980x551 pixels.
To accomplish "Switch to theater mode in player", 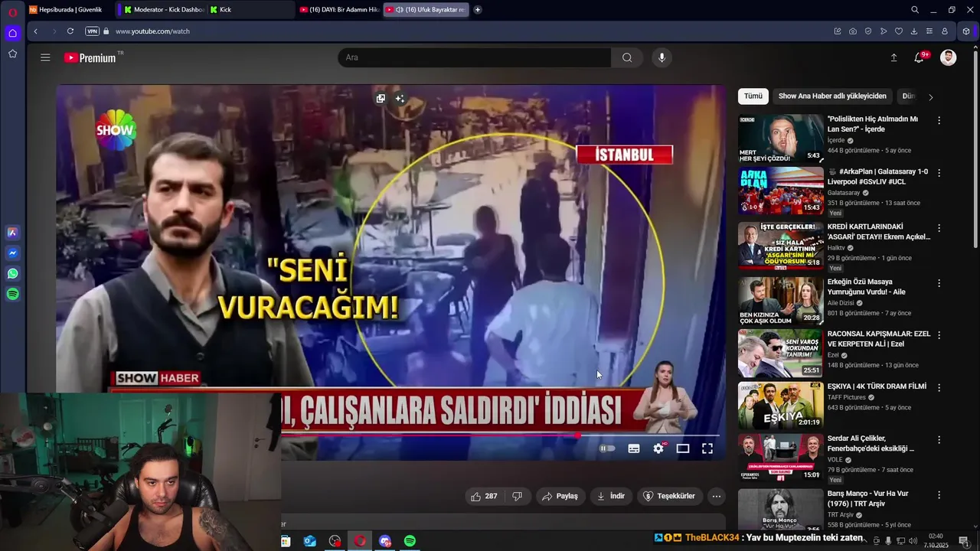I will coord(683,448).
